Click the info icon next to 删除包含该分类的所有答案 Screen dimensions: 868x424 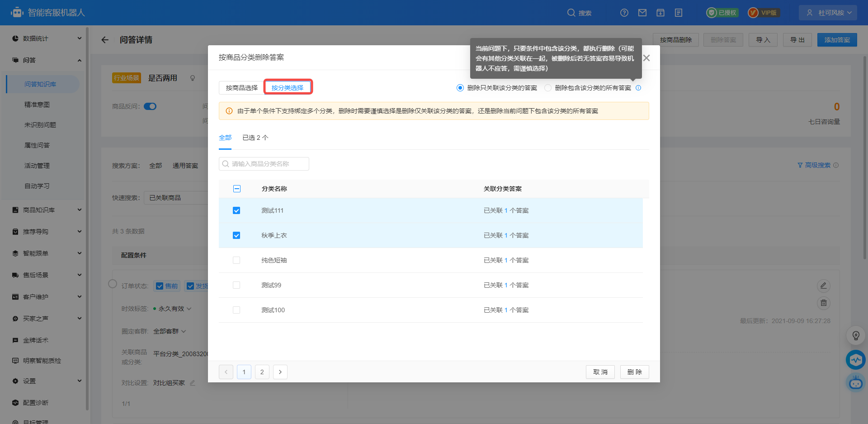click(638, 88)
